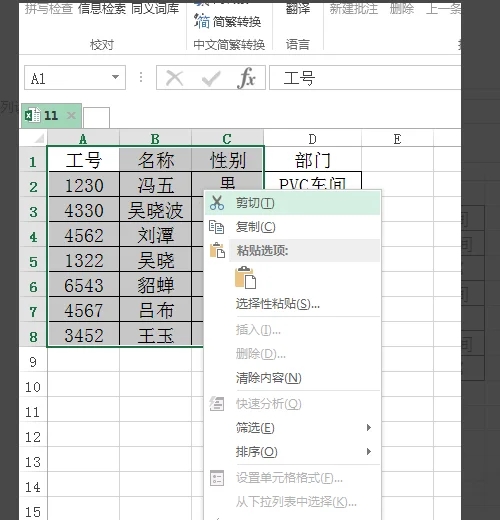Image resolution: width=500 pixels, height=520 pixels.
Task: Click the 拼写检查 ribbon button
Action: (x=49, y=9)
